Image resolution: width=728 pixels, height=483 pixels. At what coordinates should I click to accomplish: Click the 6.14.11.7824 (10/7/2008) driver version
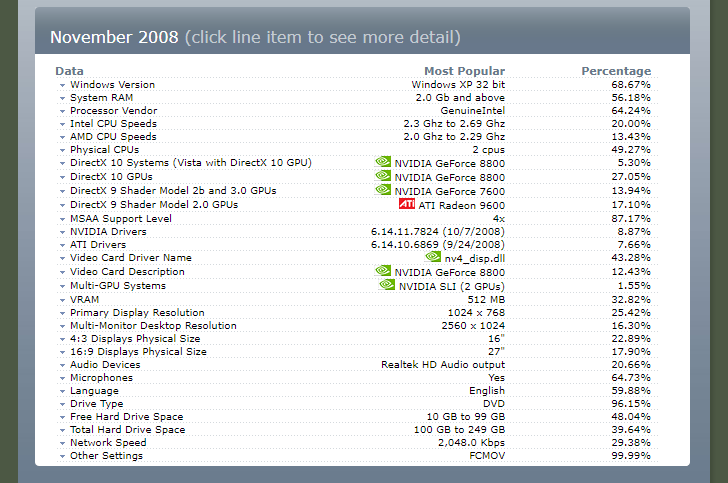(438, 231)
